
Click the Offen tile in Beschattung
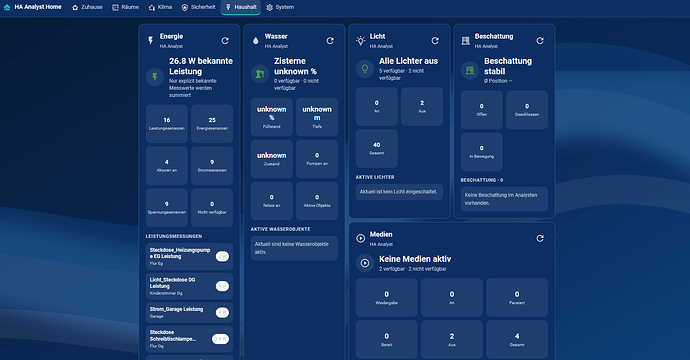point(481,110)
